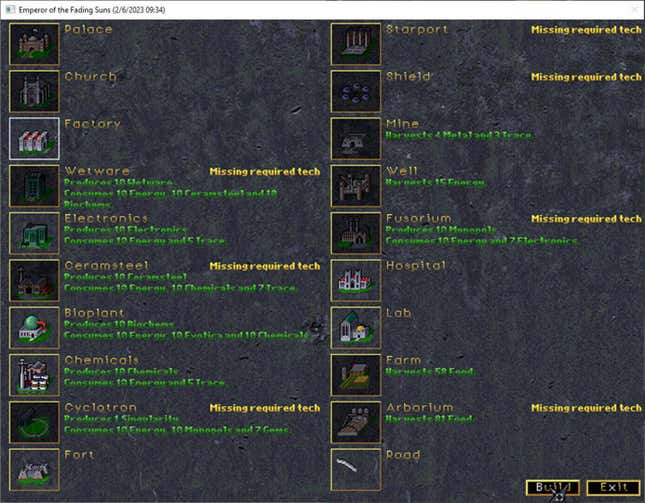Click the Cyclotron label text
The width and height of the screenshot is (645, 503).
coord(100,408)
